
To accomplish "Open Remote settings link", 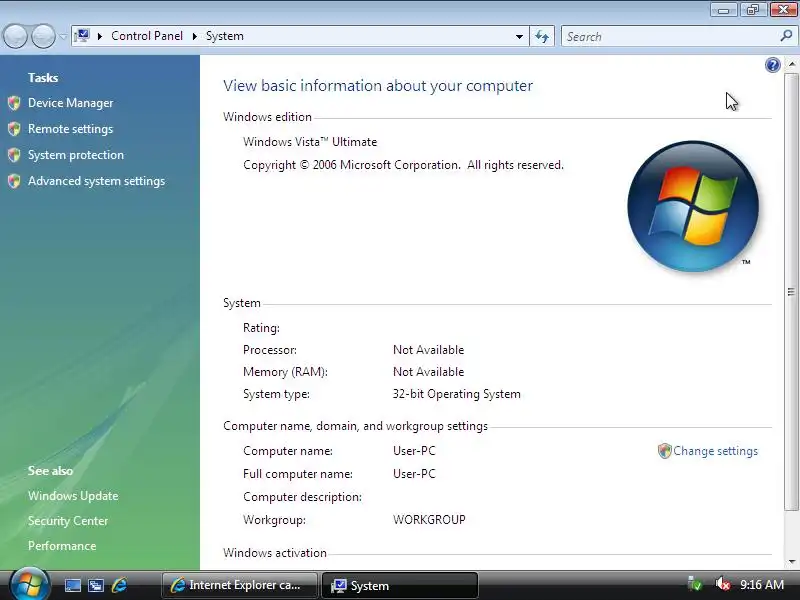I will point(70,129).
